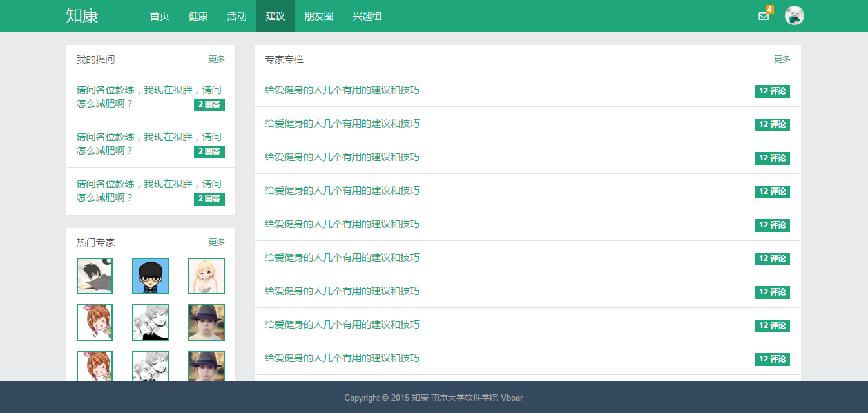Click the 专家专栏 panel heading

[x=284, y=59]
